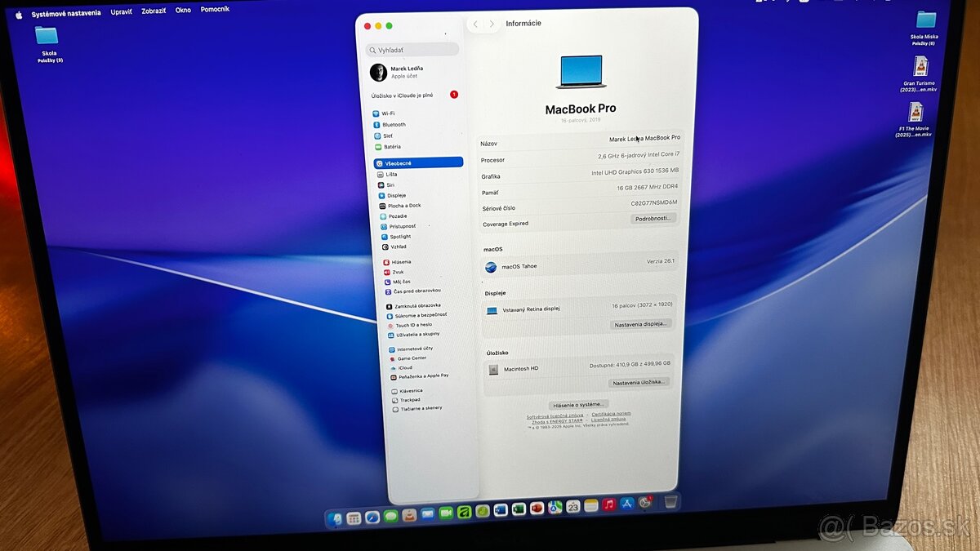Select Zvuk in the sidebar
The image size is (980, 551).
pyautogui.click(x=398, y=271)
